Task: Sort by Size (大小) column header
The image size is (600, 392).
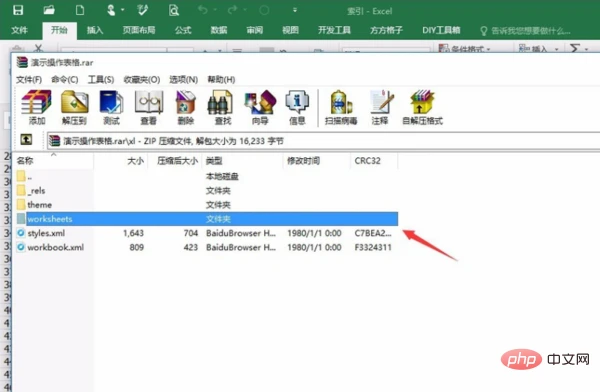Action: 121,161
